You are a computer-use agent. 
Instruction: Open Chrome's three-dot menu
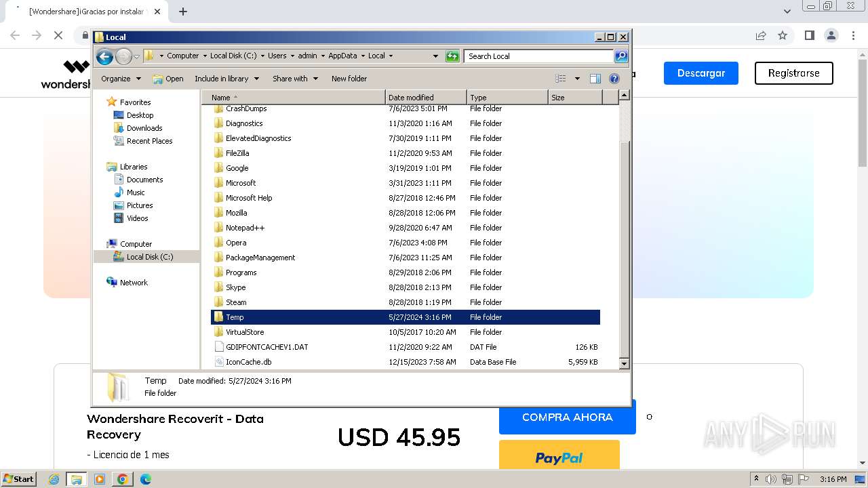(x=853, y=35)
